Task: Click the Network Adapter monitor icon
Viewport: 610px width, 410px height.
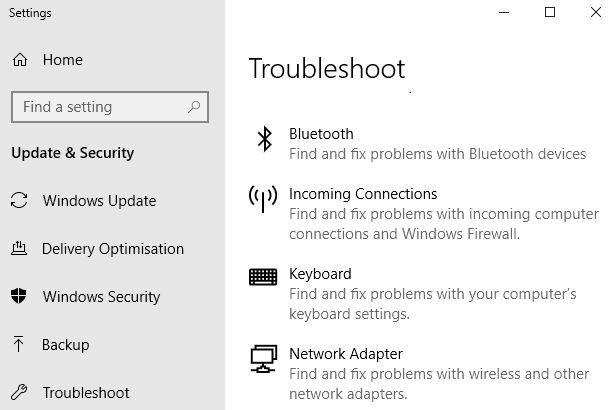Action: point(263,358)
